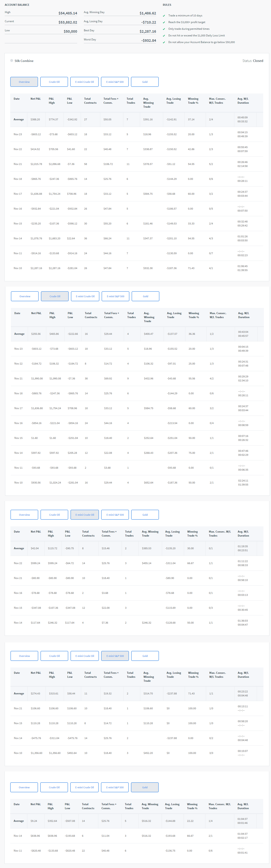The height and width of the screenshot is (868, 271).
Task: Select the highlighted Overview tab under 50k Combine
Action: pyautogui.click(x=24, y=82)
